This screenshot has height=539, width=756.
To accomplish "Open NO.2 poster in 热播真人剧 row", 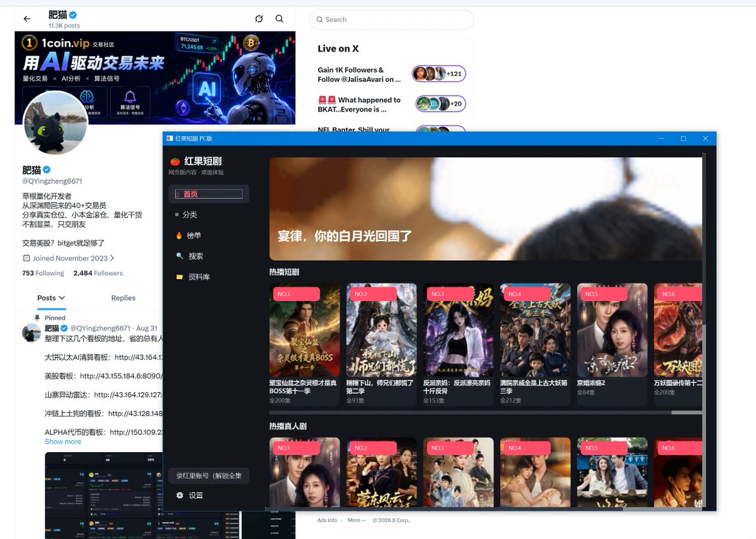I will 382,472.
